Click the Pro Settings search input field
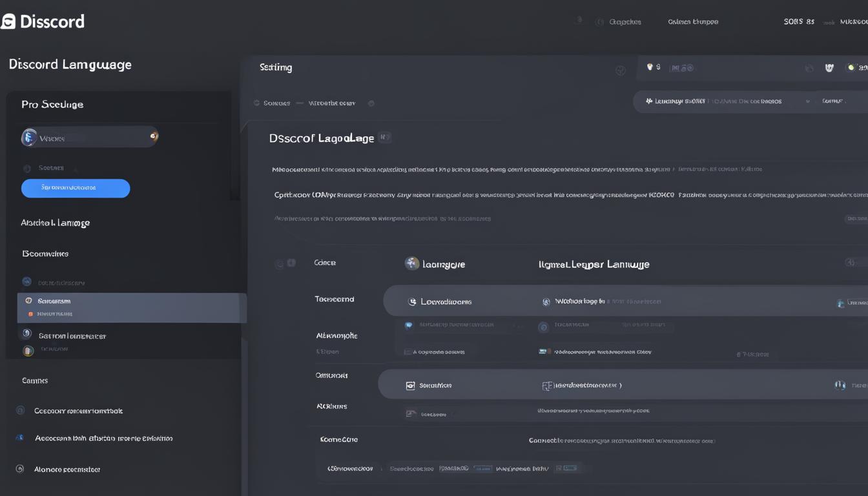 [90, 138]
